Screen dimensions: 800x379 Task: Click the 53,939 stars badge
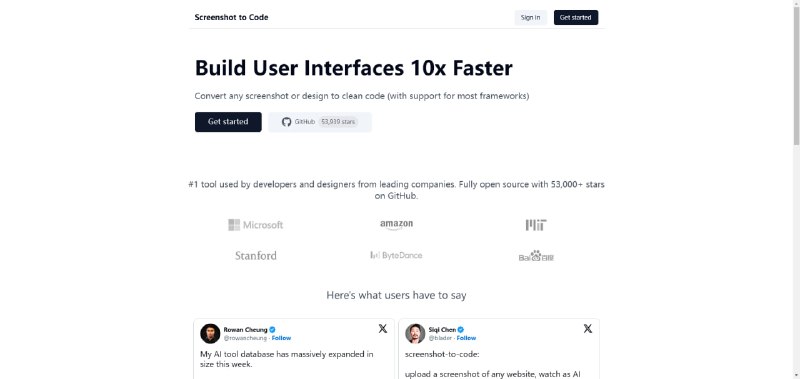pyautogui.click(x=338, y=122)
